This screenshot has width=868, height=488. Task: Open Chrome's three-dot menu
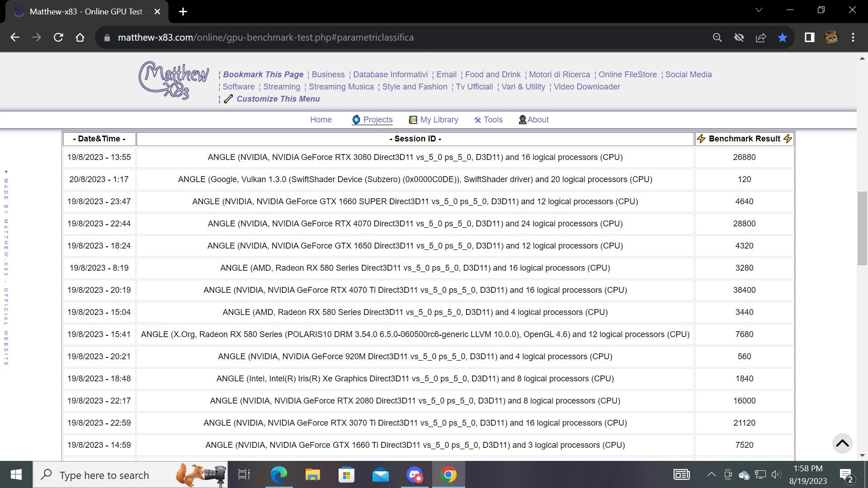pos(853,38)
